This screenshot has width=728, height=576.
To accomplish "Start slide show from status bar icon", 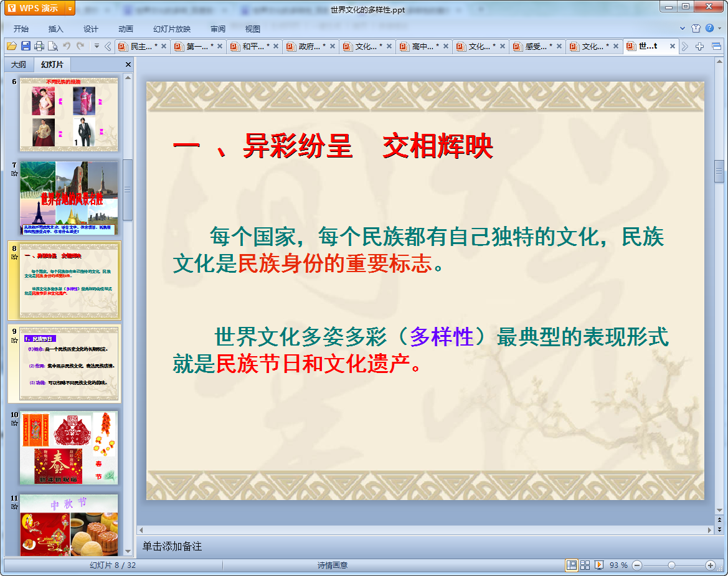I will (599, 565).
